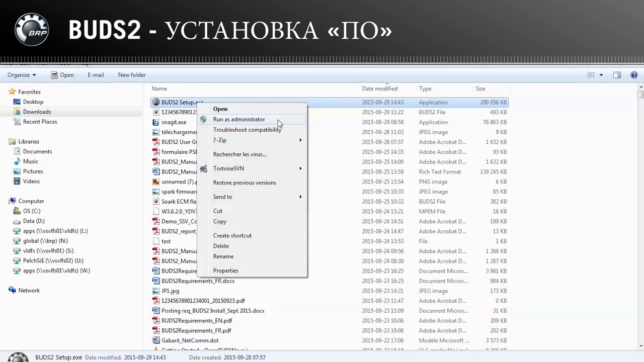Click the Documents library icon
Screen dimensions: 644x362
[17, 151]
